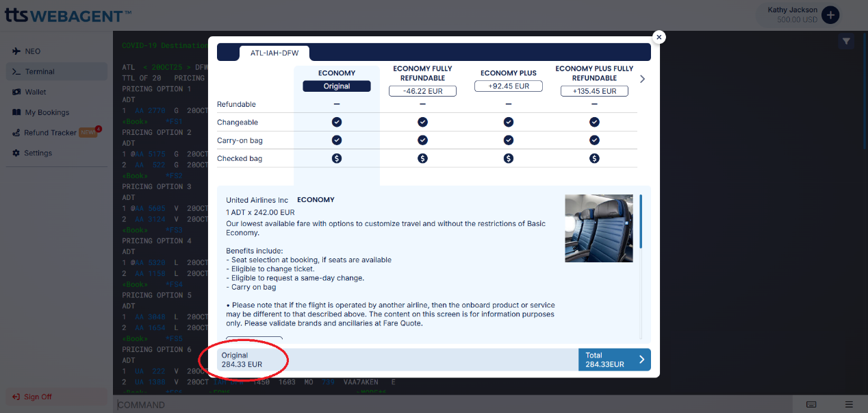Click the filter funnel icon
The image size is (868, 413).
(x=846, y=42)
